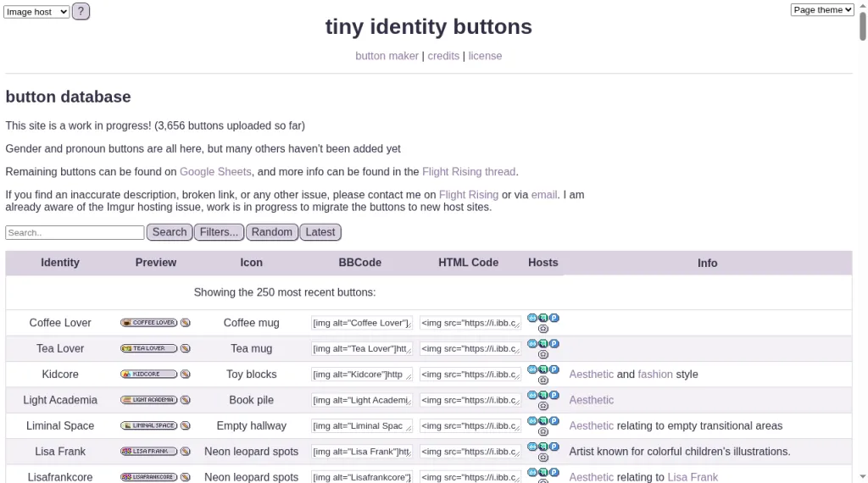Click the Lisafrankcore preview badge
868x483 pixels.
click(x=149, y=477)
